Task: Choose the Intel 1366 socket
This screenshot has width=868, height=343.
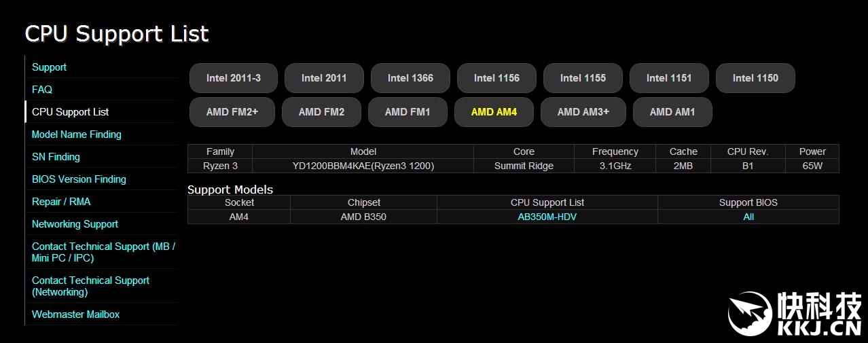Action: coord(410,78)
